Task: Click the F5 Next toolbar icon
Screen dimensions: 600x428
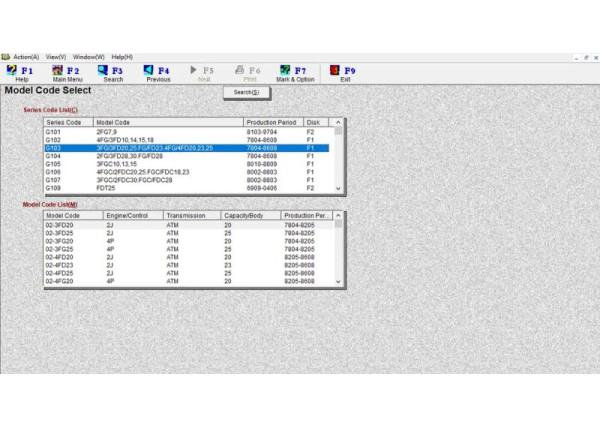Action: click(x=204, y=73)
